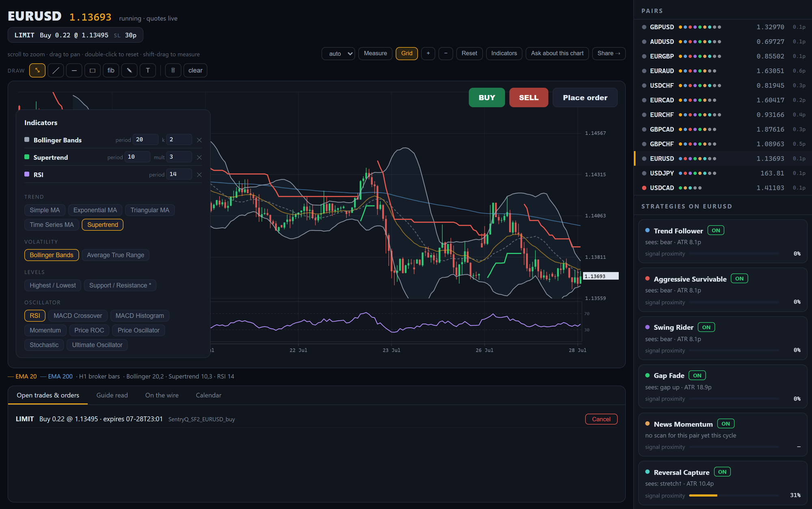
Task: Select the freehand pencil draw tool
Action: coord(130,70)
